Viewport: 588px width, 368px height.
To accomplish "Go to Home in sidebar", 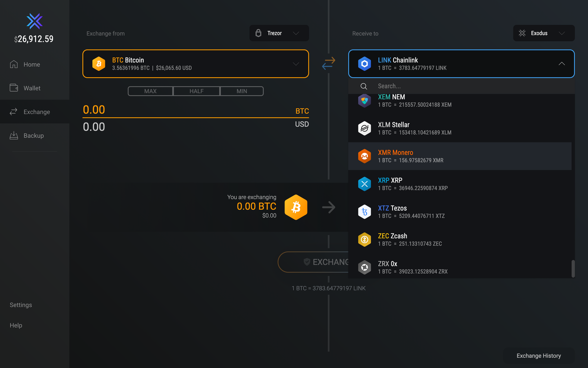I will (x=34, y=64).
